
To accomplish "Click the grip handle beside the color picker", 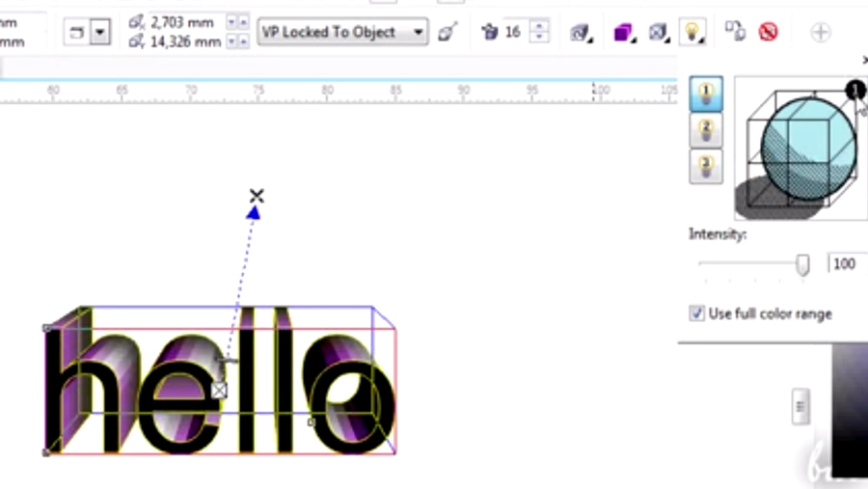I will pos(800,407).
